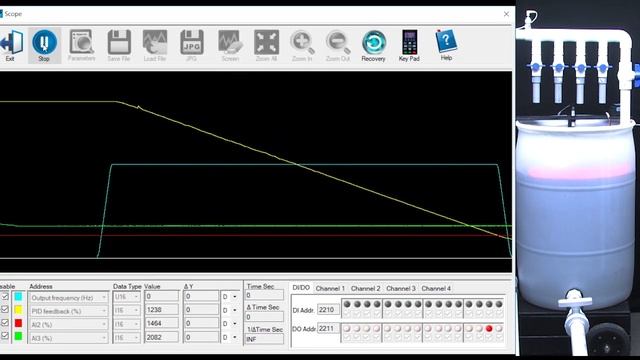Image resolution: width=640 pixels, height=360 pixels.
Task: Click the DI Addr. field 2210
Action: coord(328,310)
